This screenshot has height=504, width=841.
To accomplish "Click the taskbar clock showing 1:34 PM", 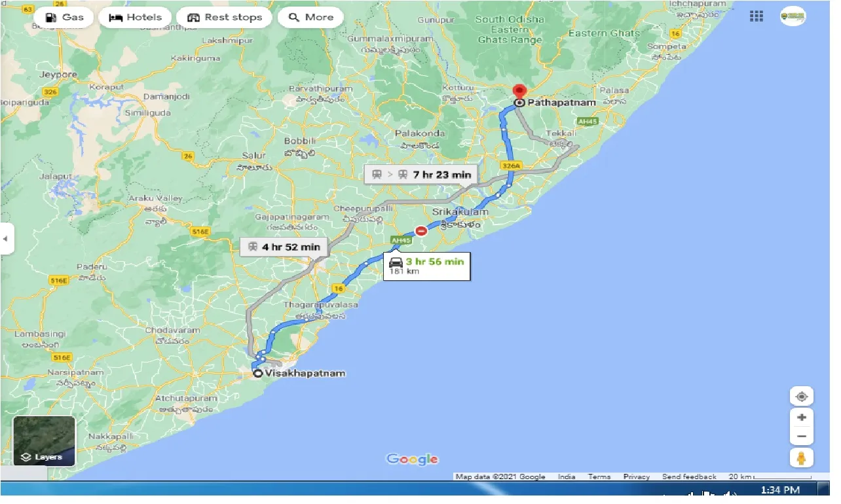I will coord(781,490).
